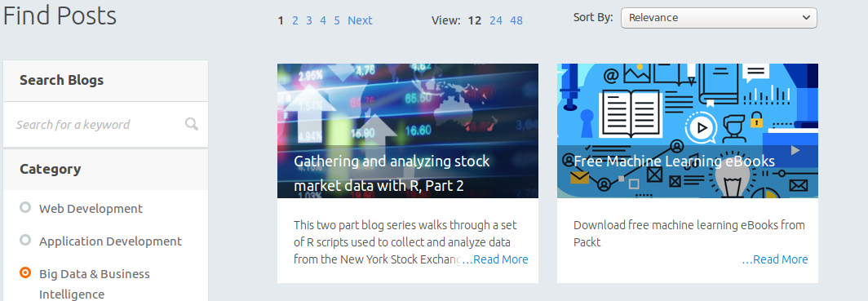Show 24 posts per page
This screenshot has width=868, height=301.
496,20
